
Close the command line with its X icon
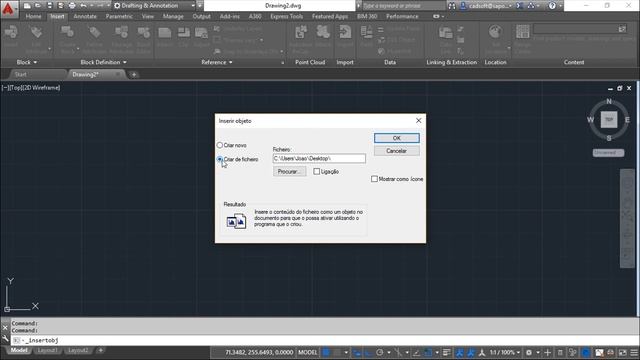coord(5,327)
